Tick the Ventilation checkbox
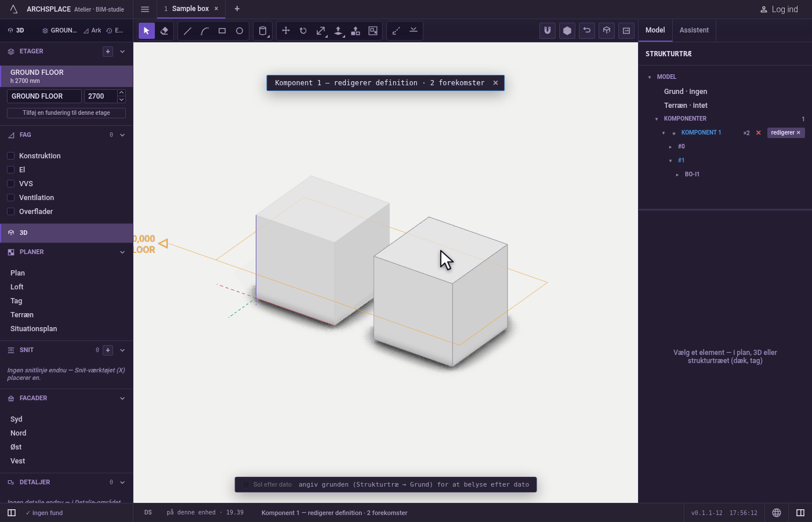Screen dimensions: 812x522 [10, 198]
